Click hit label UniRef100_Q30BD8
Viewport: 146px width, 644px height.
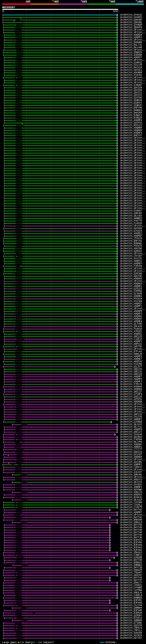click(131, 422)
